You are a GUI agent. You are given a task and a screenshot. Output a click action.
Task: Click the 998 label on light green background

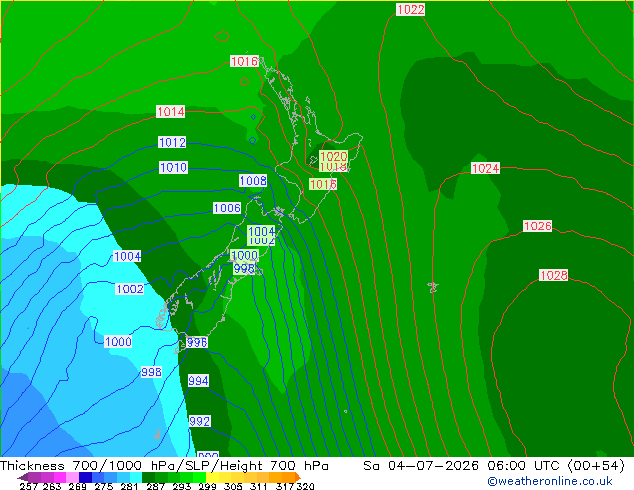[244, 268]
